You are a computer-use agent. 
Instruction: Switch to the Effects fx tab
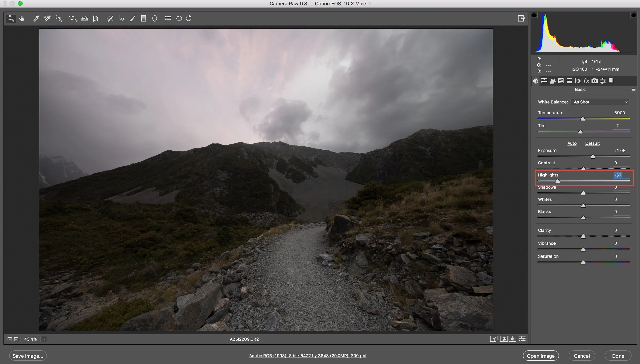point(586,81)
